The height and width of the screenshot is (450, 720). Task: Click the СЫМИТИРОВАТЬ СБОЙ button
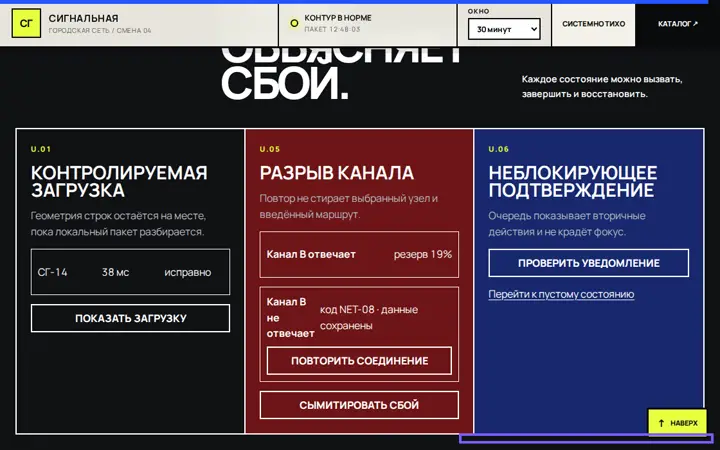pos(359,405)
